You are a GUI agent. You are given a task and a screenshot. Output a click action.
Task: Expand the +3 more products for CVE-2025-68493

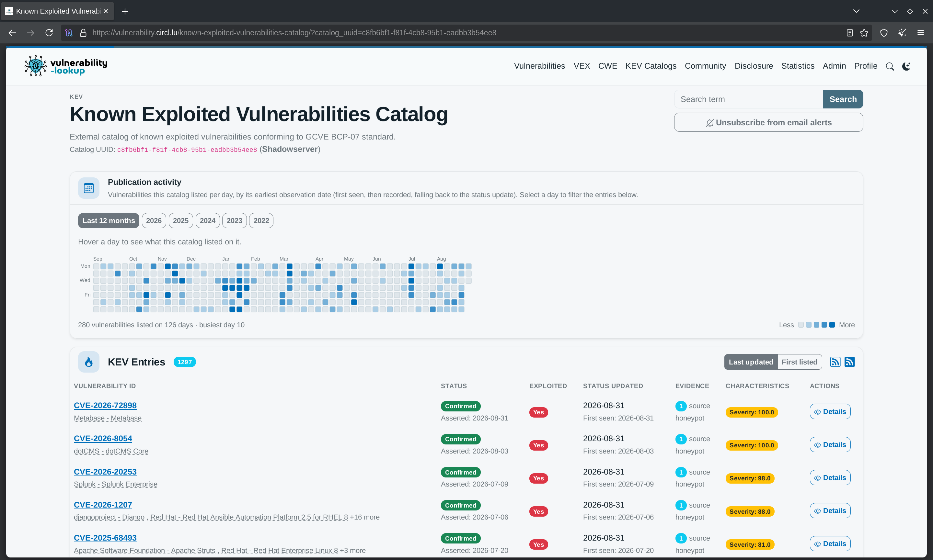click(353, 550)
